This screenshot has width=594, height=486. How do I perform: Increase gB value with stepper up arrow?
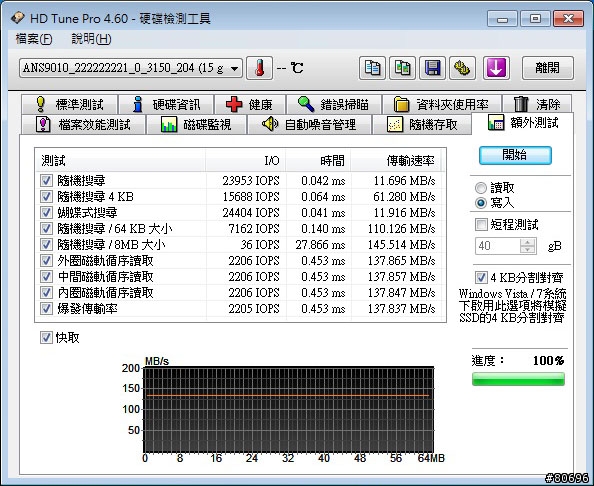tap(527, 242)
